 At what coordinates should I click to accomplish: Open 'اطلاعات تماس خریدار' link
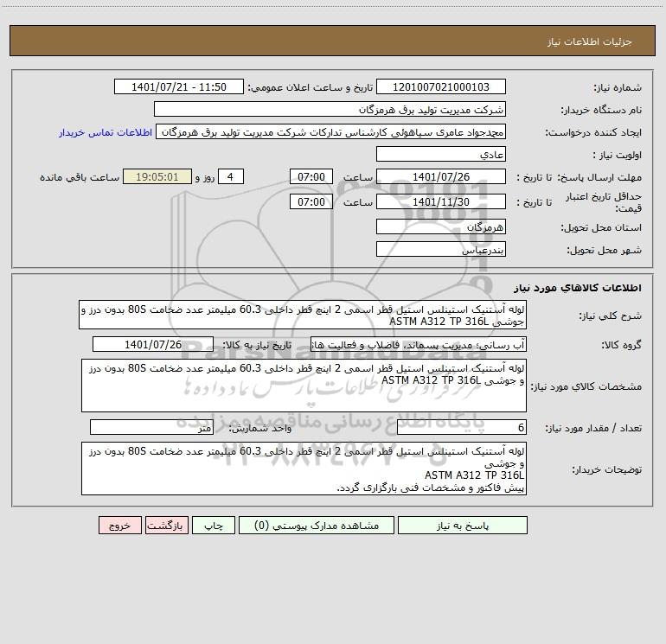pos(106,132)
